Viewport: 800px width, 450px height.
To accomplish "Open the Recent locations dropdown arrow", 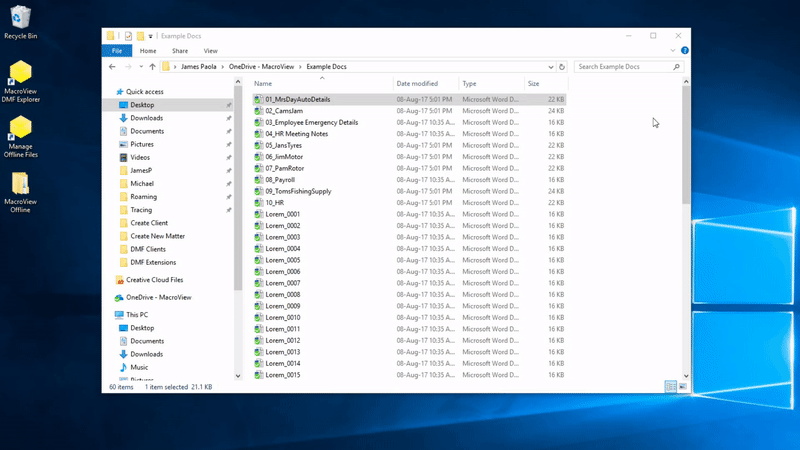I will point(141,67).
